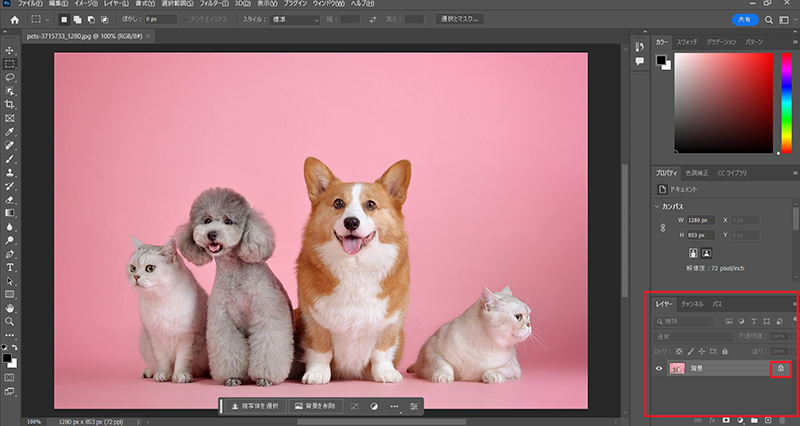Collapse the カンバス section
Image resolution: width=800 pixels, height=426 pixels.
click(657, 207)
